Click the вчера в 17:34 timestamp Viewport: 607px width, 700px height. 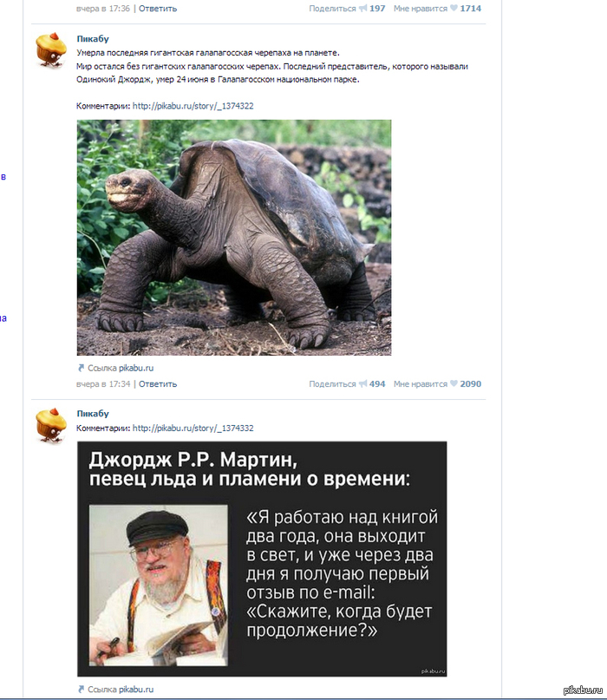[x=103, y=384]
